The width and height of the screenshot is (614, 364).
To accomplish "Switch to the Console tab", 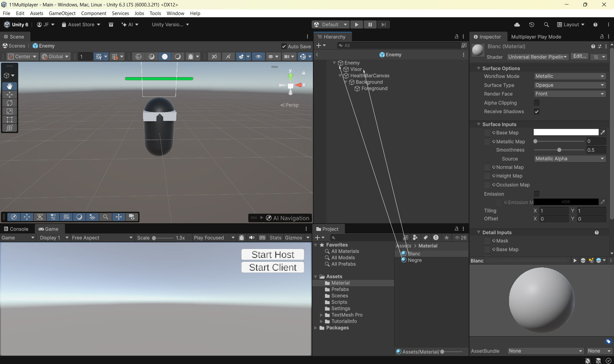I will click(16, 229).
